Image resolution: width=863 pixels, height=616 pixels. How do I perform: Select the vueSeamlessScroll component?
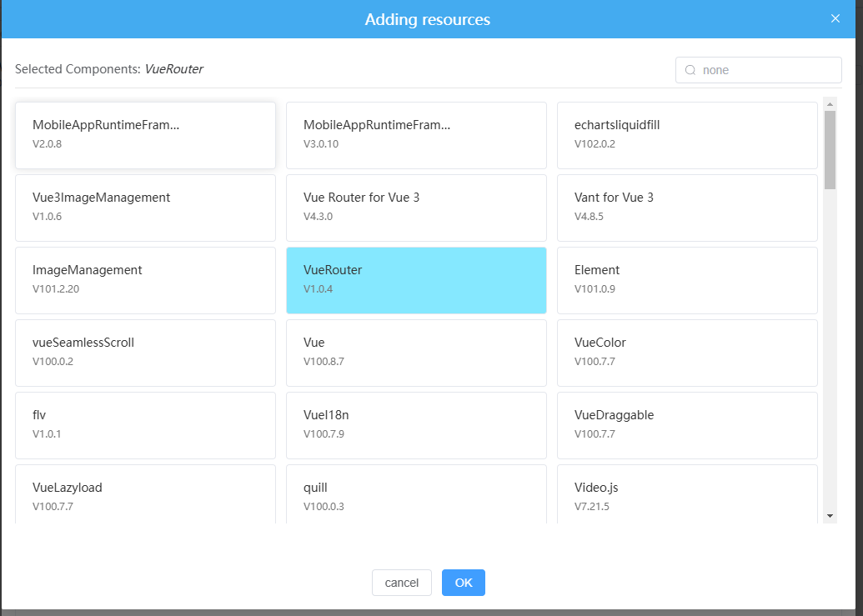pyautogui.click(x=145, y=353)
